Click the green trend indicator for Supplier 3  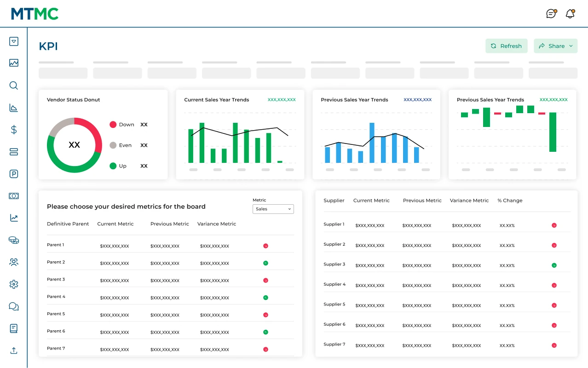[554, 265]
